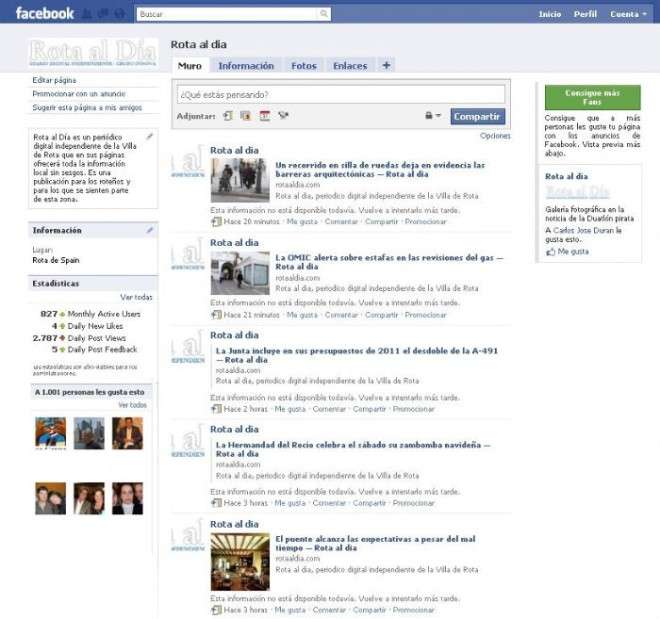
Task: Click the search magnifier icon
Action: click(324, 14)
